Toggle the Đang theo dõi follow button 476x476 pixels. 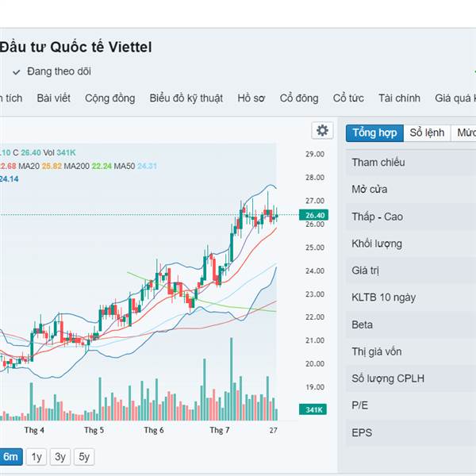pos(52,71)
